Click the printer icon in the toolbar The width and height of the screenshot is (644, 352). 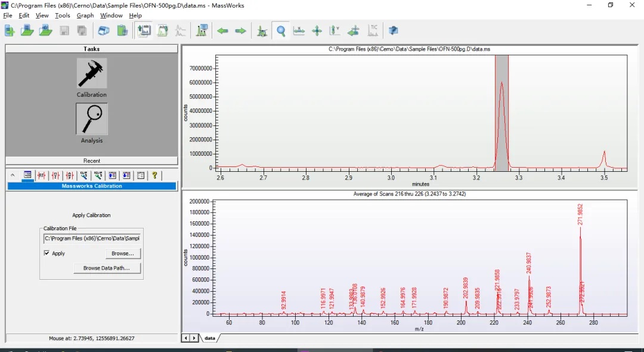(x=104, y=31)
